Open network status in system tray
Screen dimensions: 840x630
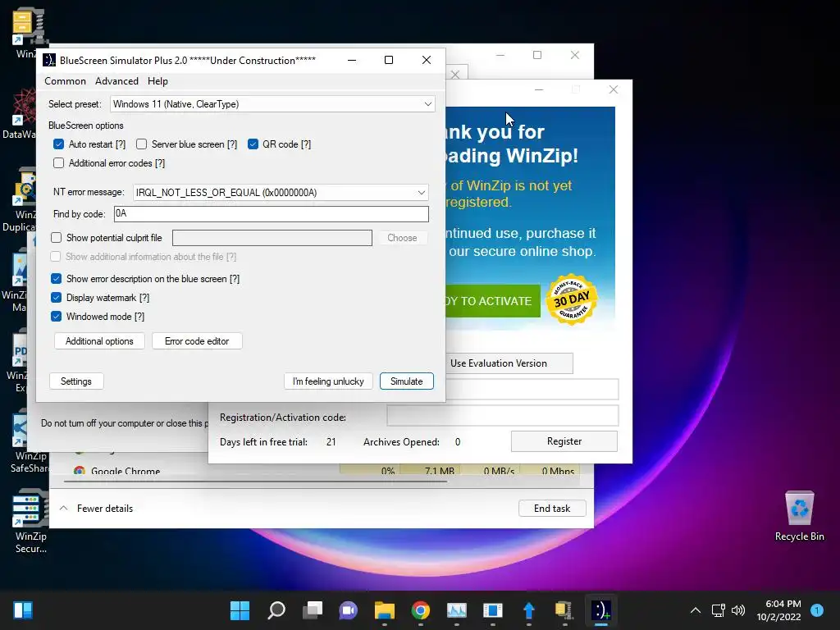[718, 610]
